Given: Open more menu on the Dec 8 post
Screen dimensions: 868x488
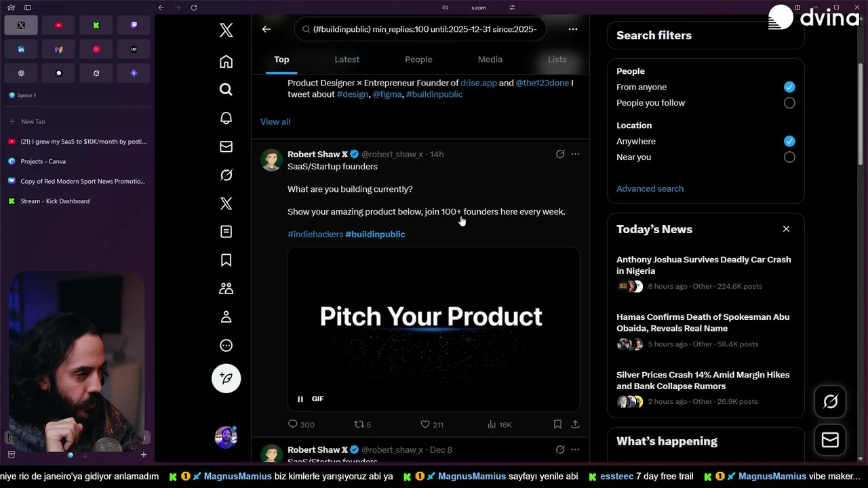Looking at the screenshot, I should click(575, 449).
